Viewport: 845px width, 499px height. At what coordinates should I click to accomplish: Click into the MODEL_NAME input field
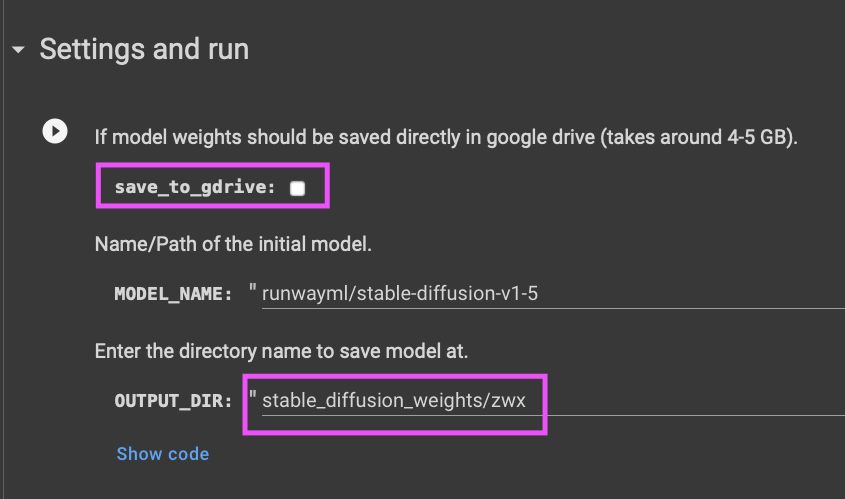click(x=553, y=294)
